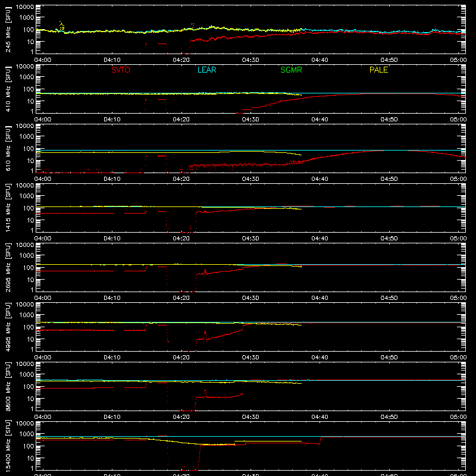Click the 1000 tick label of 410 MHz plot
The image size is (476, 476).
coord(27,77)
